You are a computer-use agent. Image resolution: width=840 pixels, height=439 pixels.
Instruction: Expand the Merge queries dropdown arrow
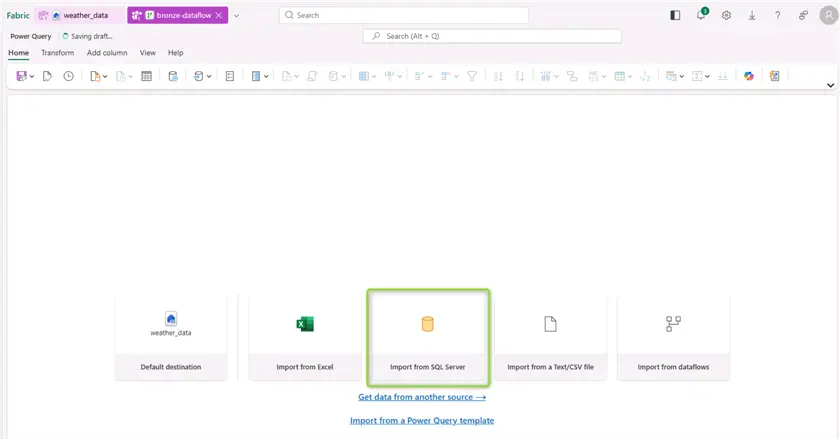pyautogui.click(x=681, y=77)
